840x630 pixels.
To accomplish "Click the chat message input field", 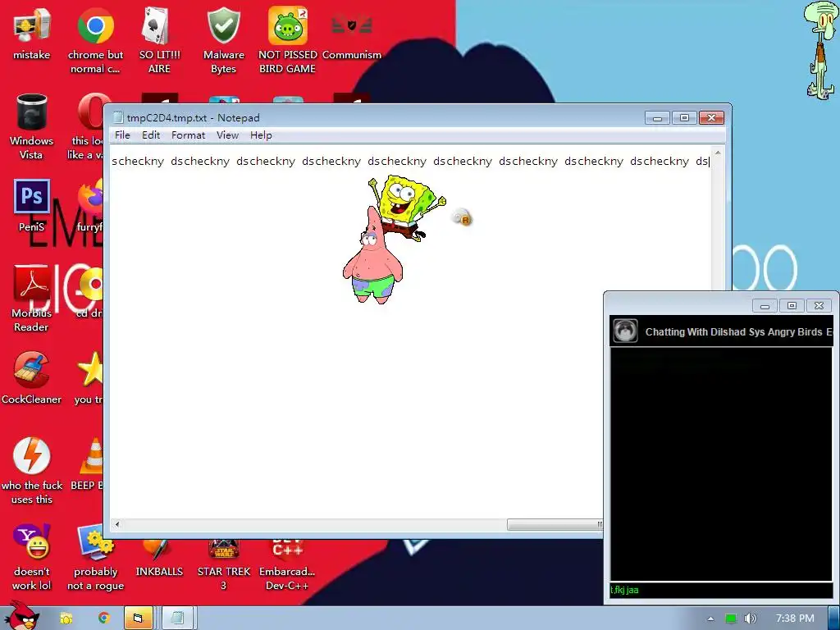I will coord(721,591).
